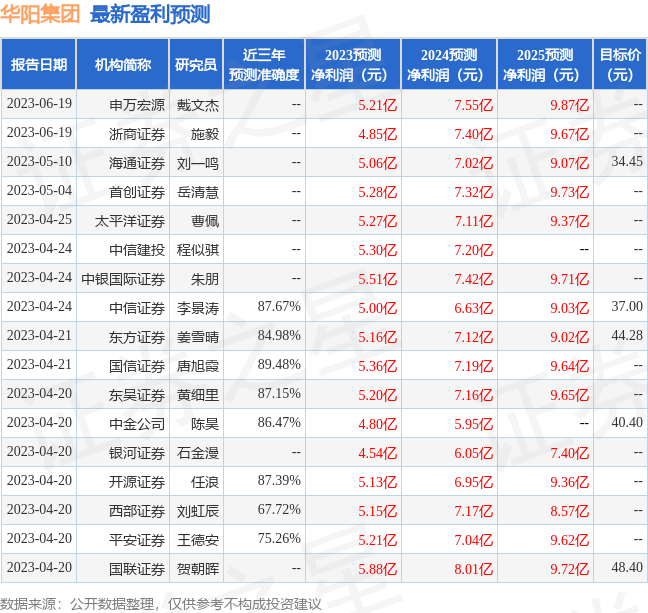Click the 4.54亿 profit value
This screenshot has height=613, width=648.
377,453
